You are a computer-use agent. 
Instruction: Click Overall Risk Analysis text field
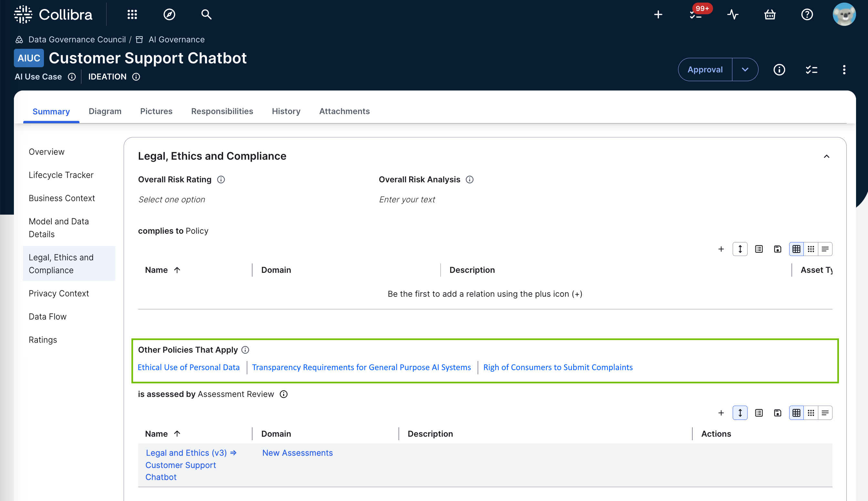[407, 199]
